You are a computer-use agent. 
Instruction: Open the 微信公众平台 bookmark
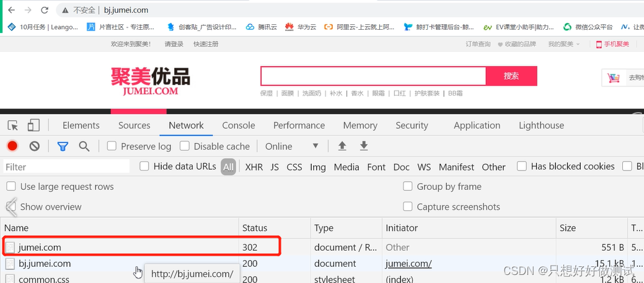pyautogui.click(x=588, y=27)
